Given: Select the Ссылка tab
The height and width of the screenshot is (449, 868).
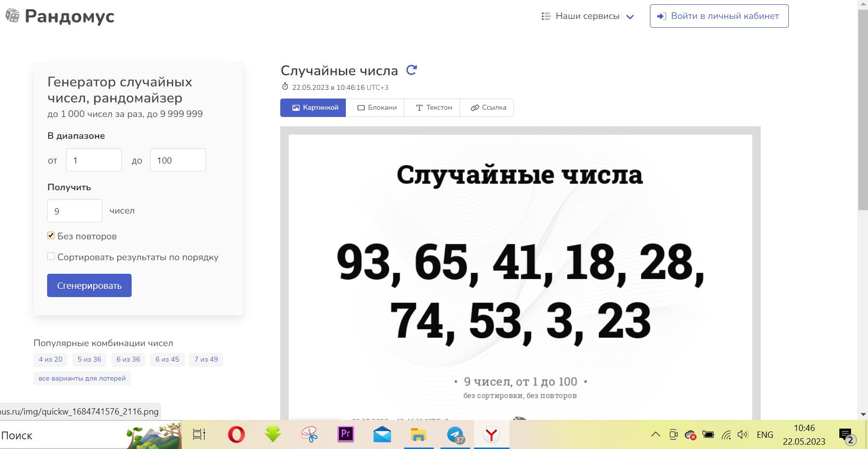Looking at the screenshot, I should pos(488,108).
